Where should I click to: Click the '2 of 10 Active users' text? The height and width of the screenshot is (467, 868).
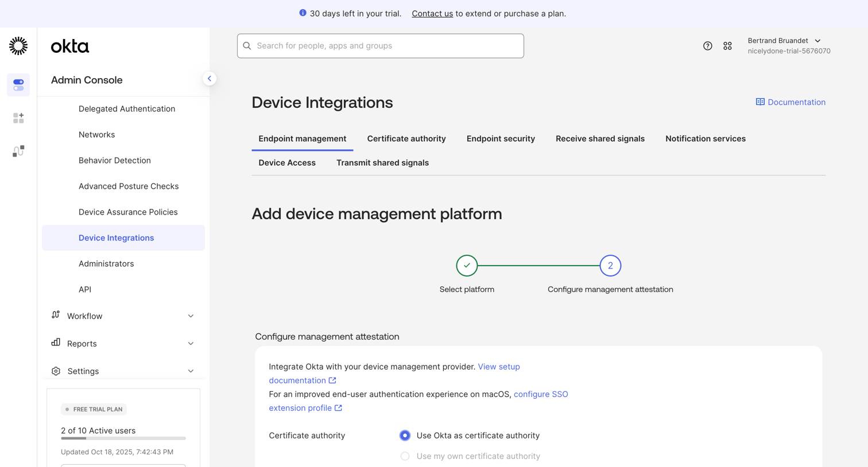[98, 431]
